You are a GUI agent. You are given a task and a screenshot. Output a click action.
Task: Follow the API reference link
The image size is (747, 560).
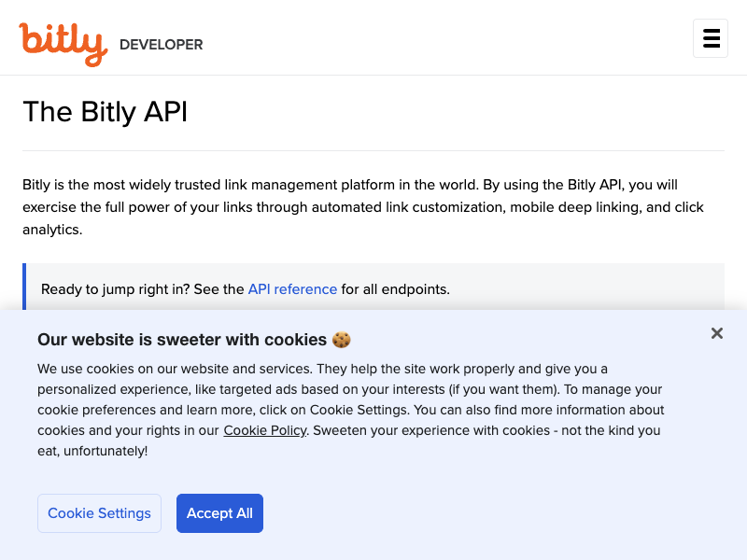click(292, 289)
